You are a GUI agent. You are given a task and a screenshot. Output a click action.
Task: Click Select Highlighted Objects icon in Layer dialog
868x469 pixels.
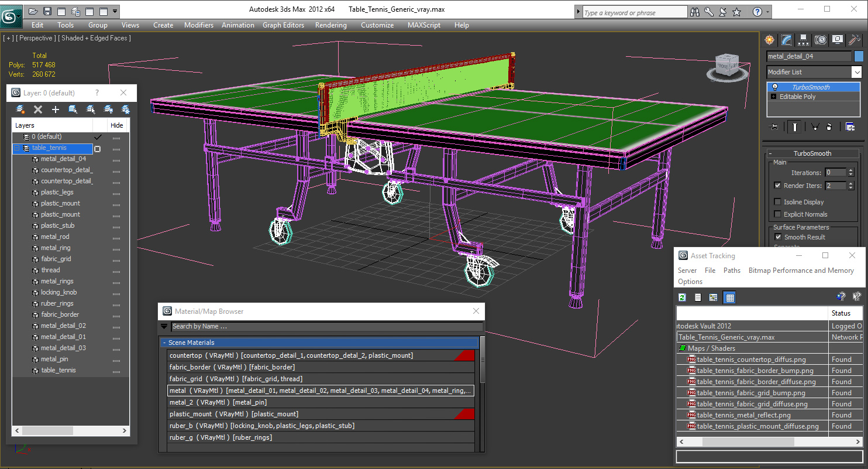(73, 109)
